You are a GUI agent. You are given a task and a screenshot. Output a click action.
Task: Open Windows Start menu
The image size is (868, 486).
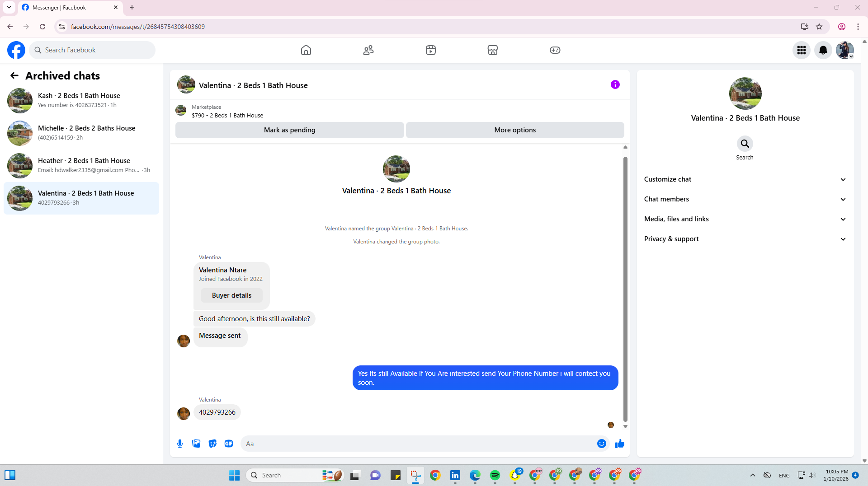coord(234,475)
